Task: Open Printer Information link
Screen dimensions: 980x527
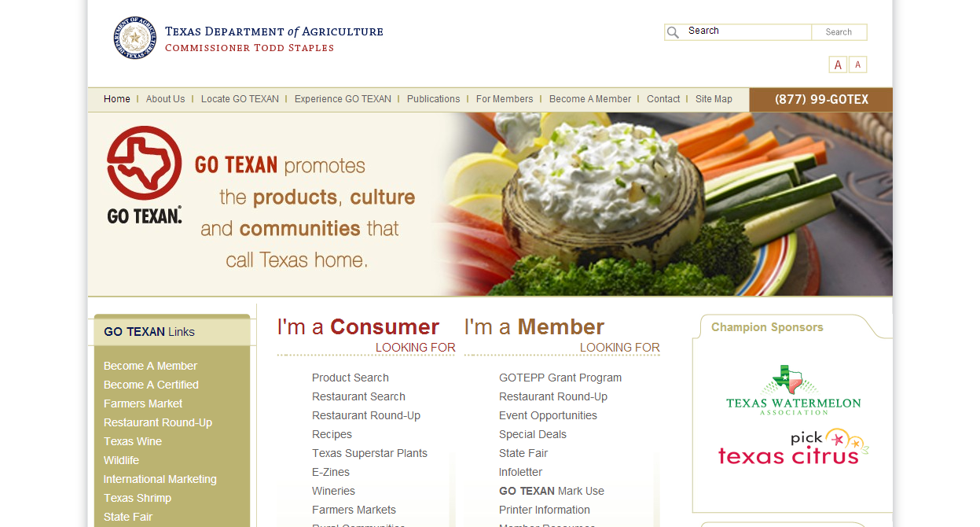Action: pyautogui.click(x=545, y=510)
